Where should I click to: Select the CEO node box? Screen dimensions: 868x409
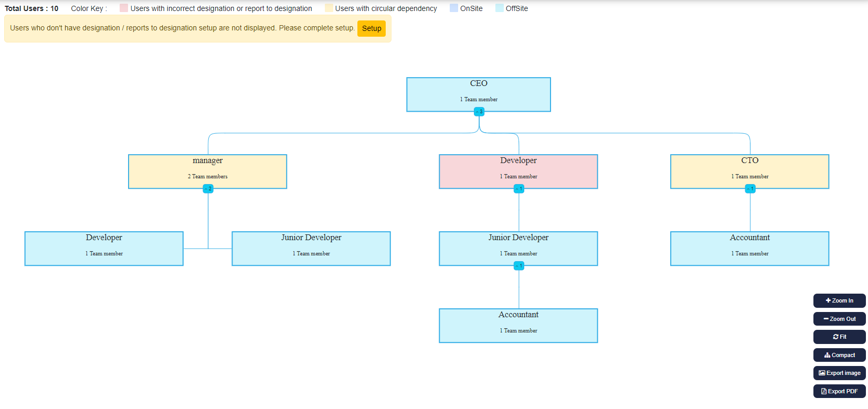(x=479, y=92)
